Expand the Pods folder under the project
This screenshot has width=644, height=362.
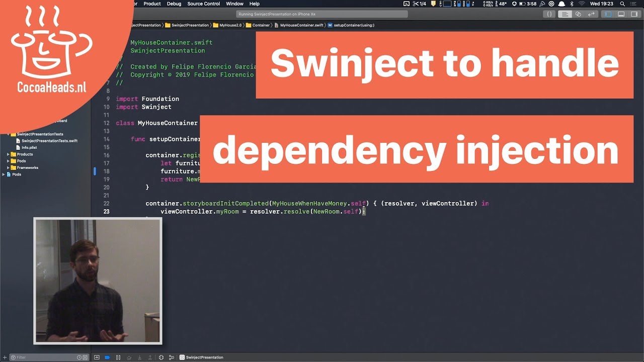9,161
